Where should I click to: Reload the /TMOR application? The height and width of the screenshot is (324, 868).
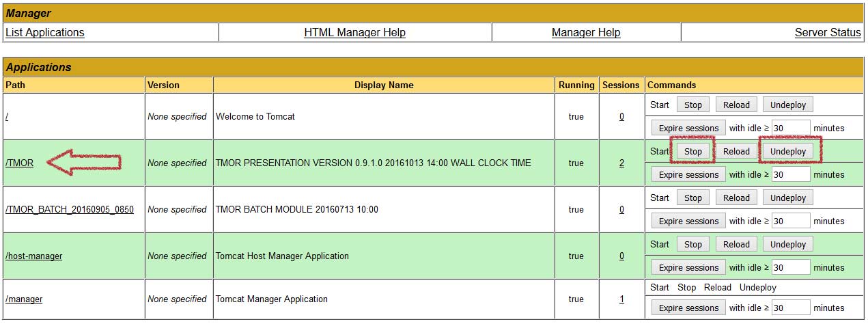(x=736, y=151)
